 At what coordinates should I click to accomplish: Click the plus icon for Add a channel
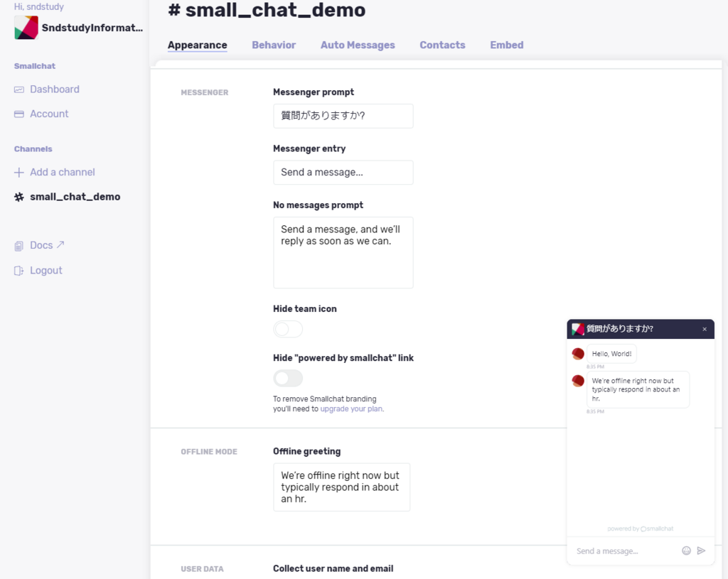[x=19, y=173]
